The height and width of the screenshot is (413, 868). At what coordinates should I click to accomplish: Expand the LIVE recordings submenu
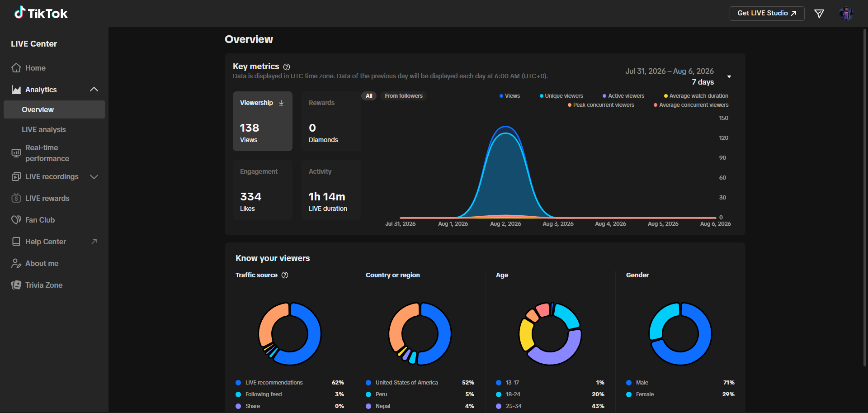(x=94, y=176)
